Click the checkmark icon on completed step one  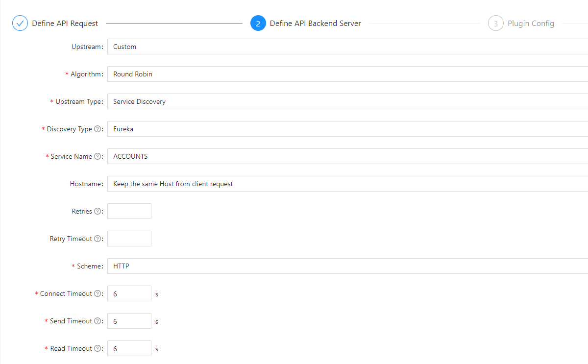(x=20, y=23)
